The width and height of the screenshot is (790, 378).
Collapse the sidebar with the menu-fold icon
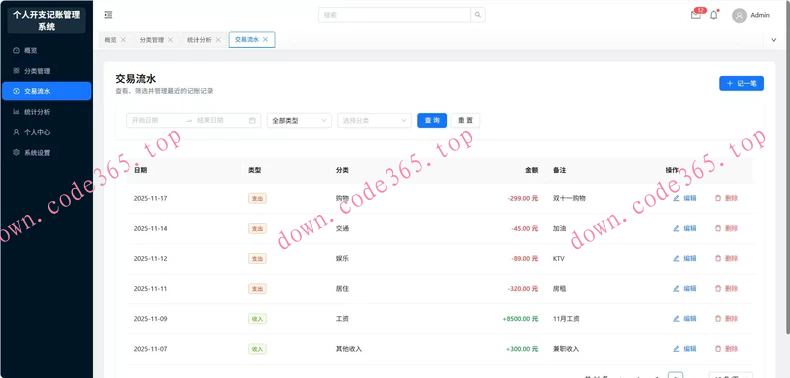pos(108,15)
